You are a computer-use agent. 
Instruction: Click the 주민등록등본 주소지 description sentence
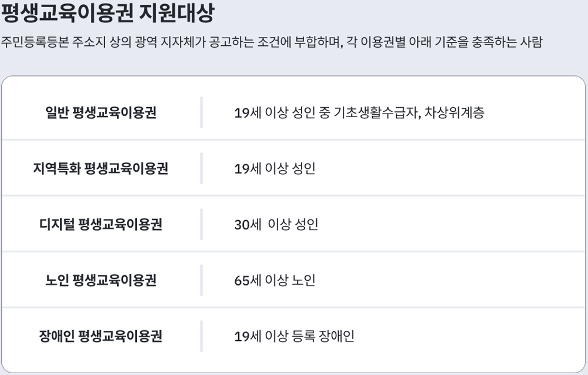coord(272,42)
